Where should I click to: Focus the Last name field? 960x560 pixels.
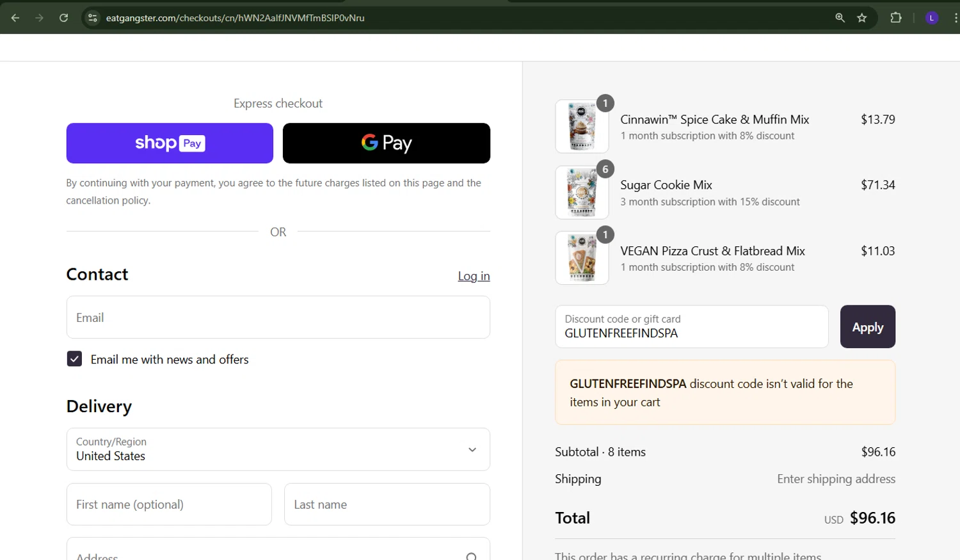point(387,504)
